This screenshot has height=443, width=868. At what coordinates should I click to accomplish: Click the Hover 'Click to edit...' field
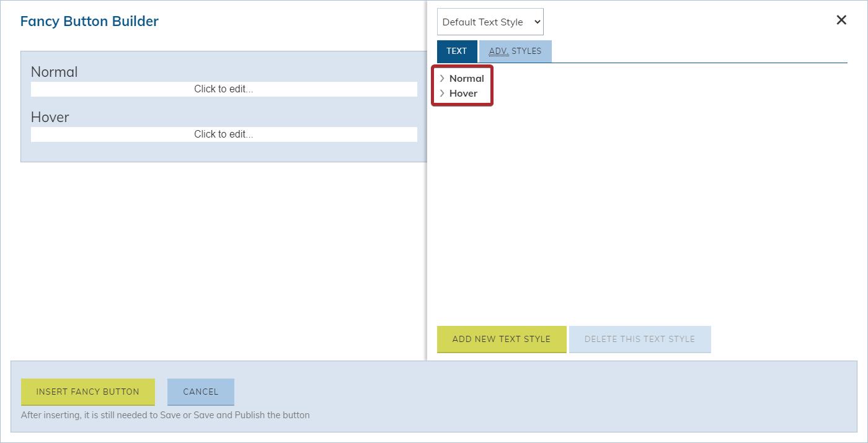224,134
